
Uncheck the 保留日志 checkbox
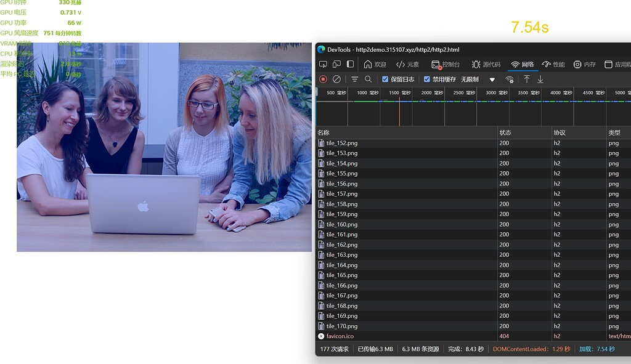coord(385,79)
